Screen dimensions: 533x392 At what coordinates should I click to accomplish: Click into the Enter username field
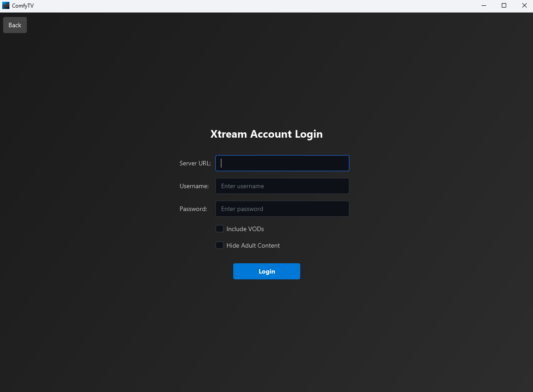[x=282, y=186]
